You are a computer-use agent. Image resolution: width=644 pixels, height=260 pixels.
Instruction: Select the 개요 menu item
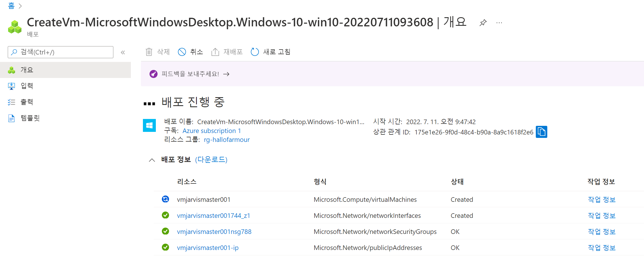[65, 70]
